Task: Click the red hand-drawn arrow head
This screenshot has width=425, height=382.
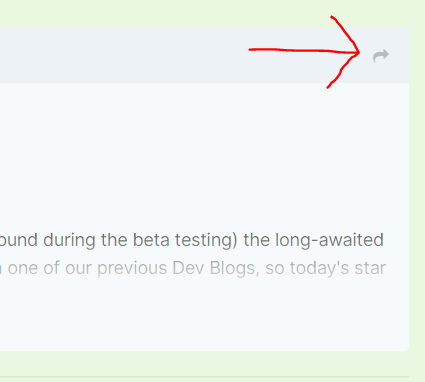Action: tap(344, 52)
